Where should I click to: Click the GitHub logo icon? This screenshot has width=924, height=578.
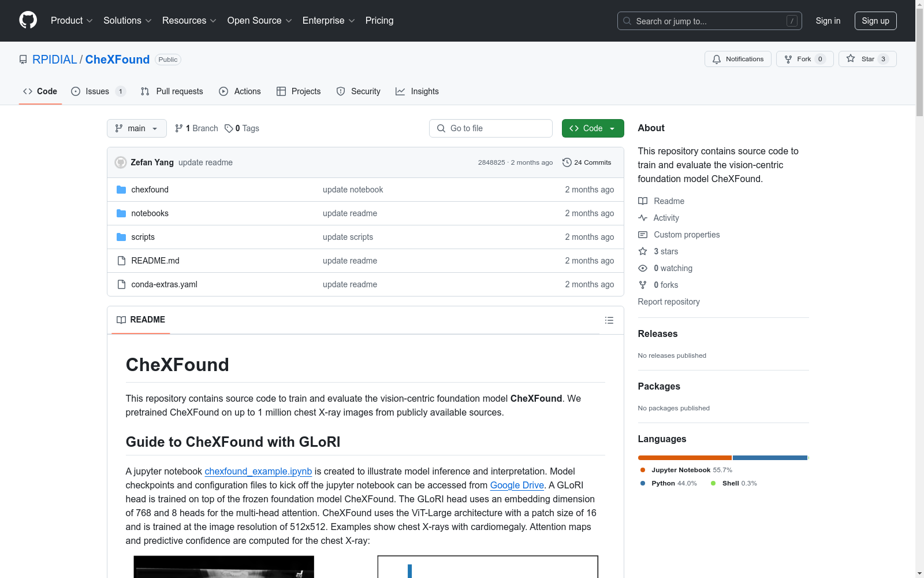click(28, 20)
